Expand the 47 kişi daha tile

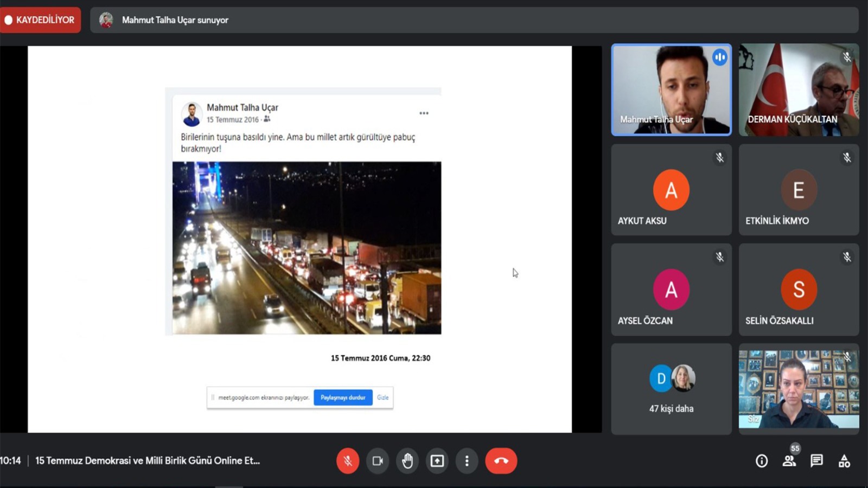click(x=671, y=389)
